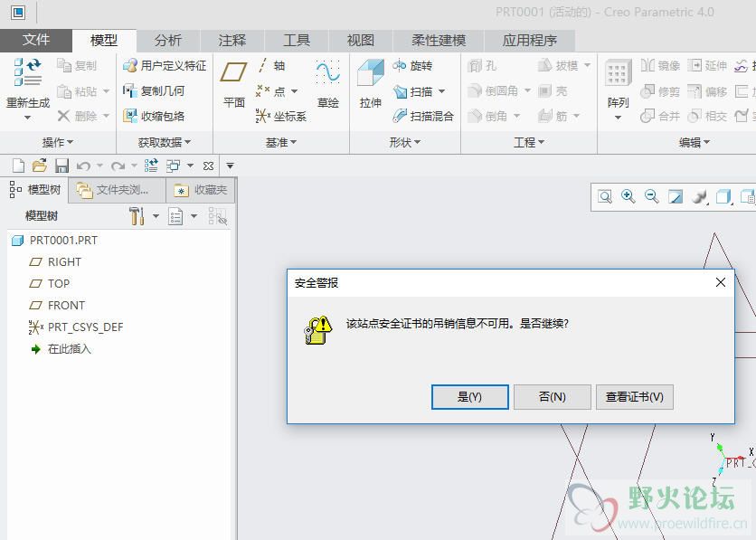756x540 pixels.
Task: Click the Hole (孔) tool
Action: 482,65
